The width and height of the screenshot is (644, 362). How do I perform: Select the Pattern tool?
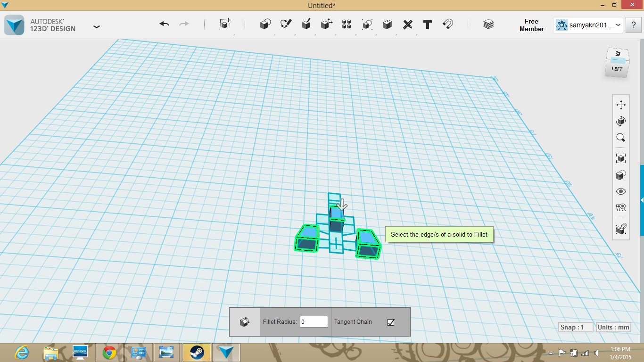[347, 25]
